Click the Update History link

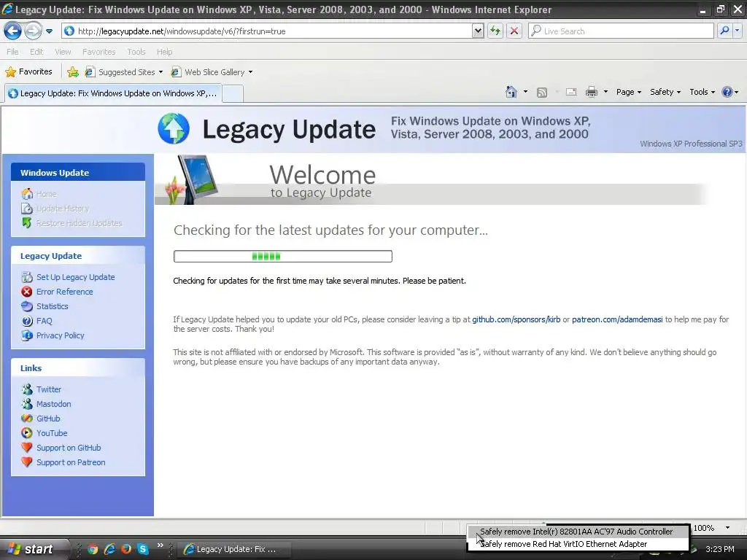[63, 209]
